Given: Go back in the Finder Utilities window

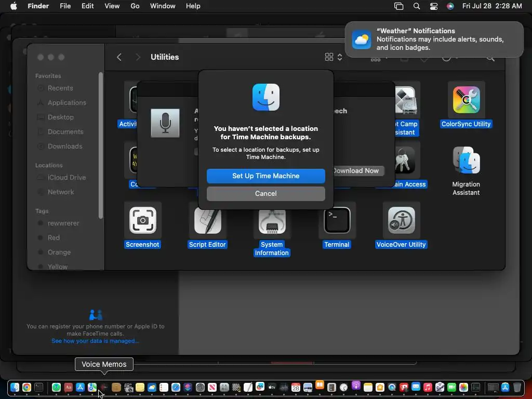Looking at the screenshot, I should pyautogui.click(x=119, y=57).
